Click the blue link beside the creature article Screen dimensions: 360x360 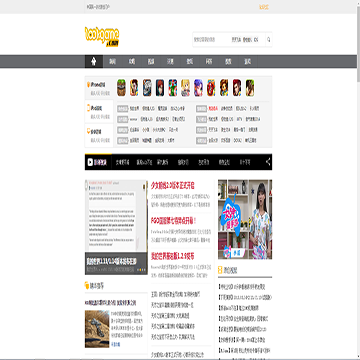116,344
